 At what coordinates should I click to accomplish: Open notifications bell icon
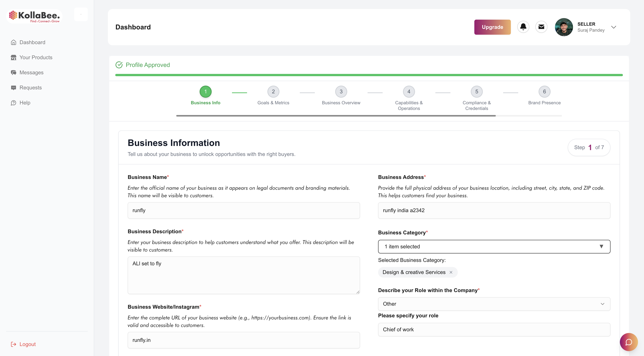click(x=523, y=27)
